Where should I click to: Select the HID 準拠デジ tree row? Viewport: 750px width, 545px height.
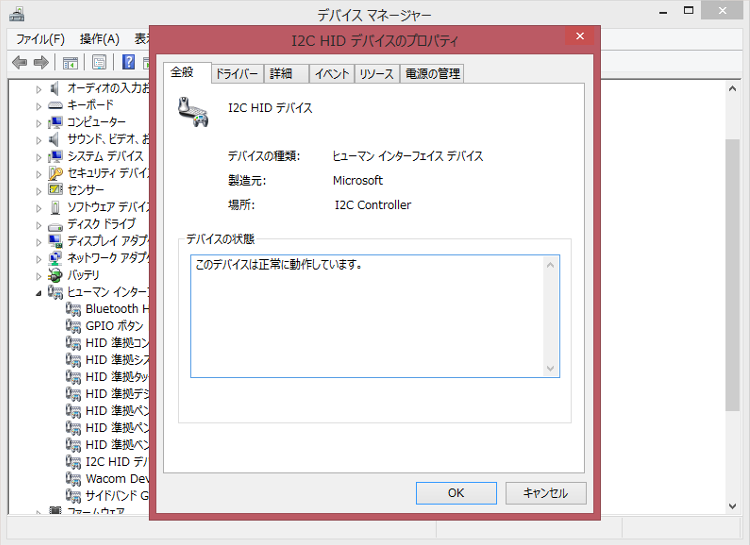pyautogui.click(x=108, y=394)
